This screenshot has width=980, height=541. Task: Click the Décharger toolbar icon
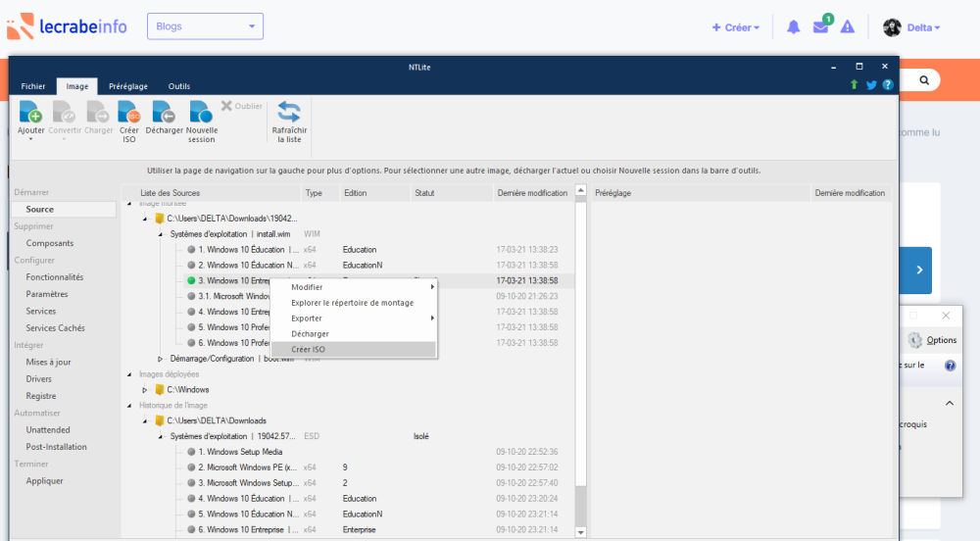pos(164,112)
